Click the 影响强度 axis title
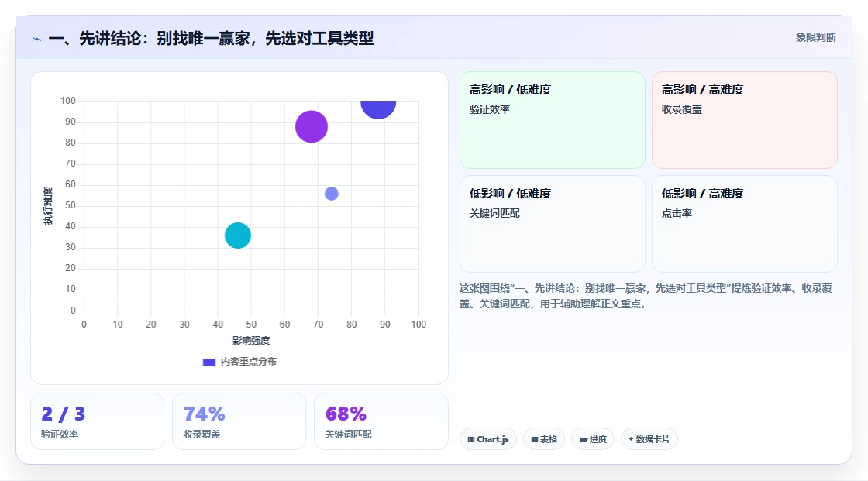The height and width of the screenshot is (481, 868). (x=251, y=340)
